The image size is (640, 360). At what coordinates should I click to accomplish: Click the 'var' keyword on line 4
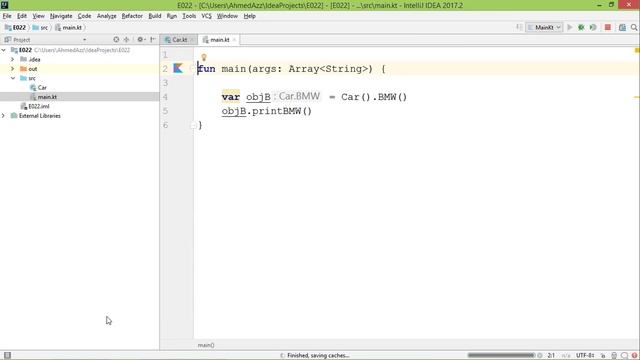coord(231,97)
